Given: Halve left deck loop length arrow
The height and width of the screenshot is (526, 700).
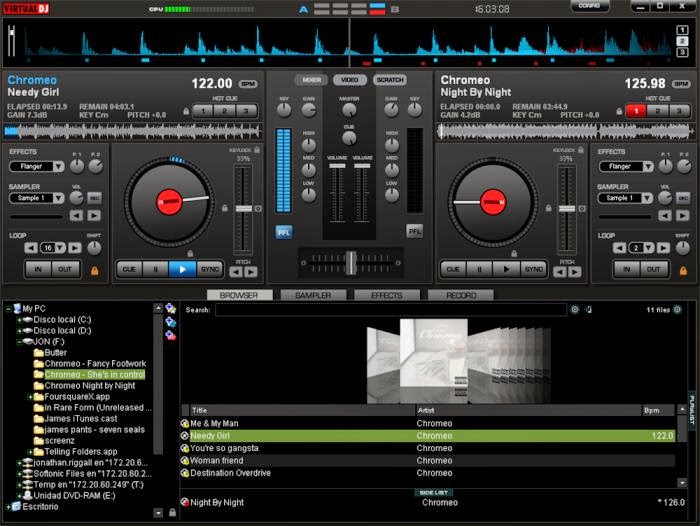Looking at the screenshot, I should 31,247.
